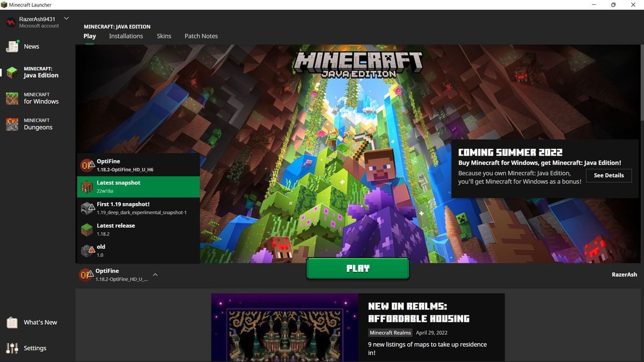This screenshot has height=362, width=644.
Task: Open the Skins tab
Action: point(164,36)
